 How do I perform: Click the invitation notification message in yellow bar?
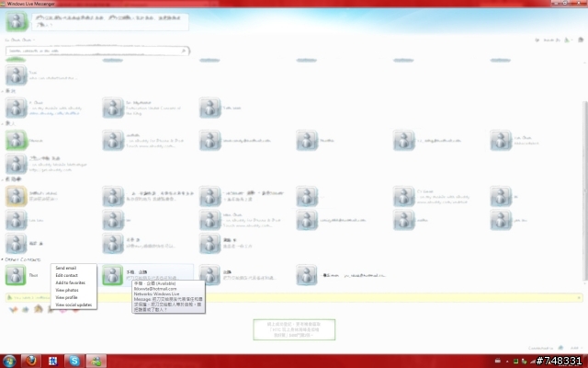click(30, 297)
